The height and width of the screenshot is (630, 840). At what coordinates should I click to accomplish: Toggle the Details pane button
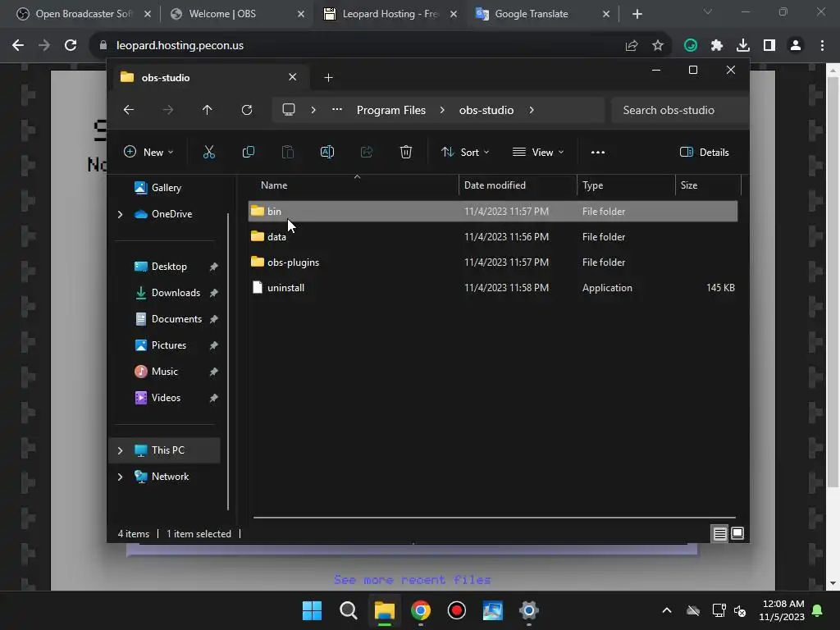pyautogui.click(x=704, y=152)
